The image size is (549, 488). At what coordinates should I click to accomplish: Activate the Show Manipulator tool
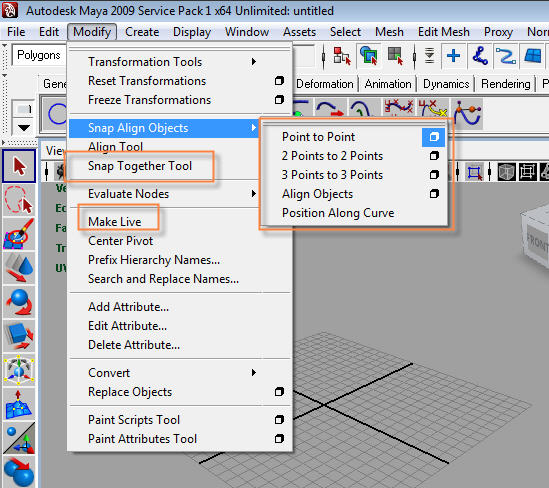coord(19,438)
